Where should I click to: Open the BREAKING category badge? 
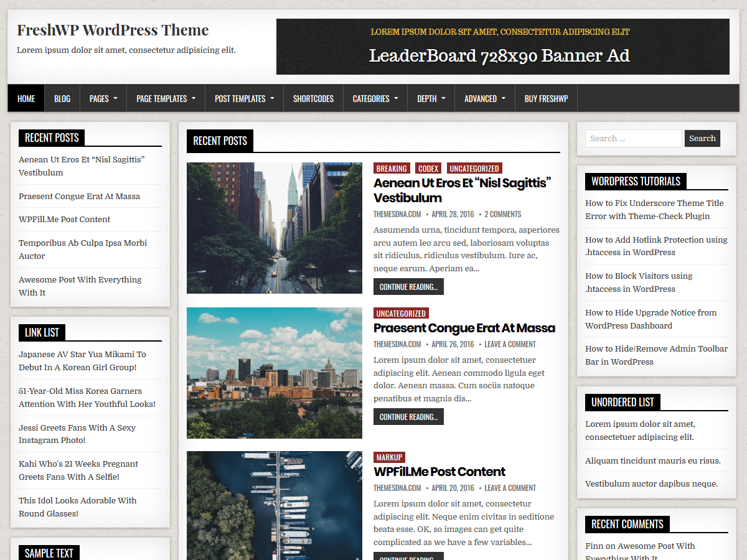[392, 168]
